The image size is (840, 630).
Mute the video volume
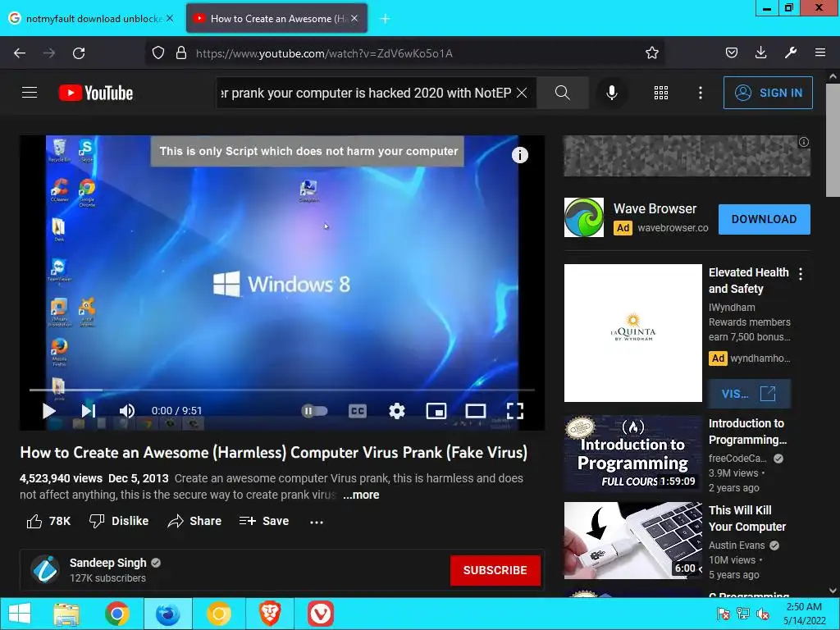[x=126, y=411]
